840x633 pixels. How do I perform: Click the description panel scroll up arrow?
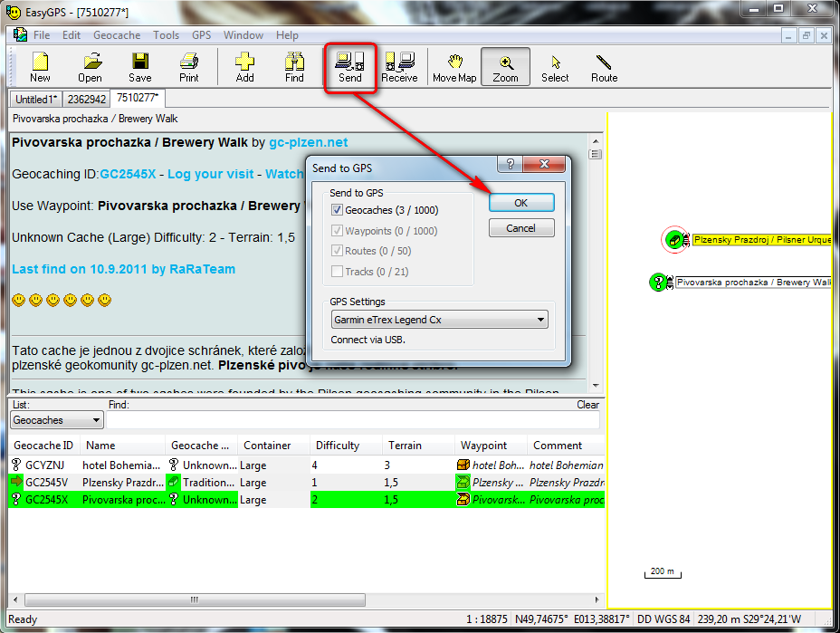coord(596,141)
